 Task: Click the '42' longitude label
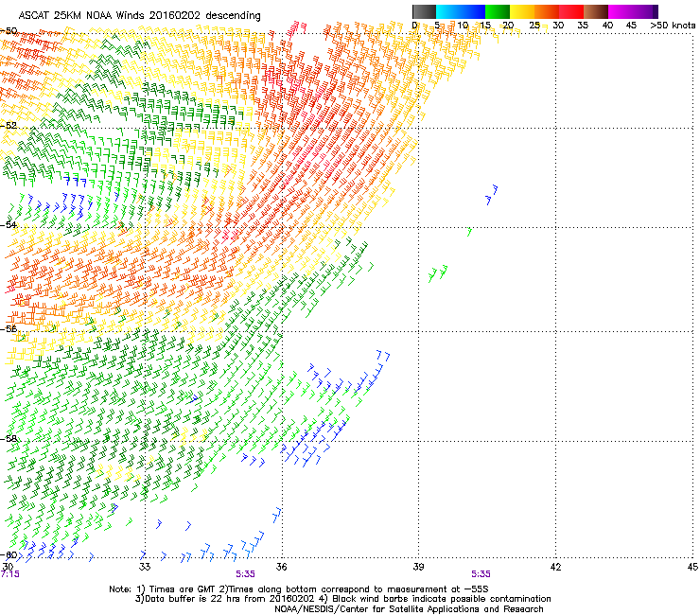point(555,567)
